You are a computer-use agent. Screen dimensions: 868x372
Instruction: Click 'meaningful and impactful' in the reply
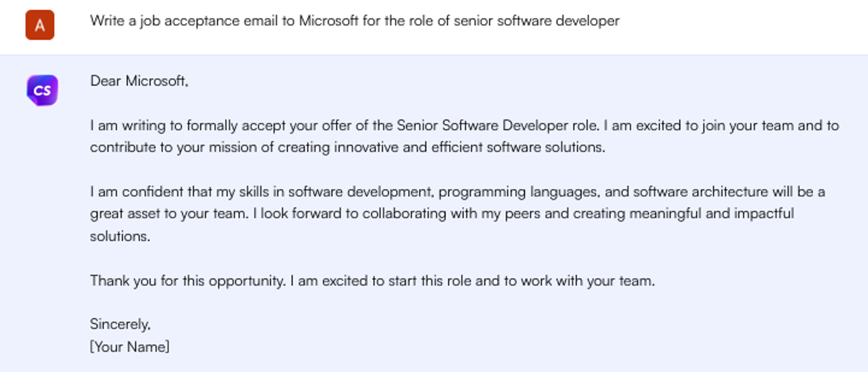coord(712,214)
